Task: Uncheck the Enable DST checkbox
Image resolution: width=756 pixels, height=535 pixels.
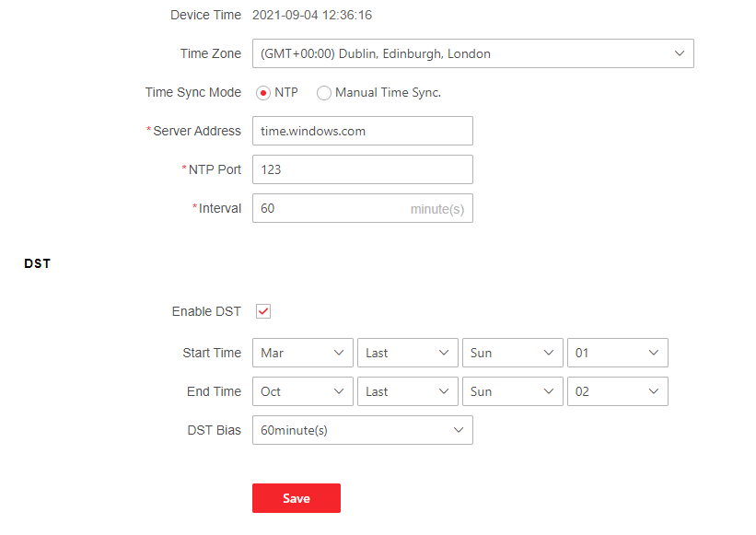Action: tap(263, 311)
